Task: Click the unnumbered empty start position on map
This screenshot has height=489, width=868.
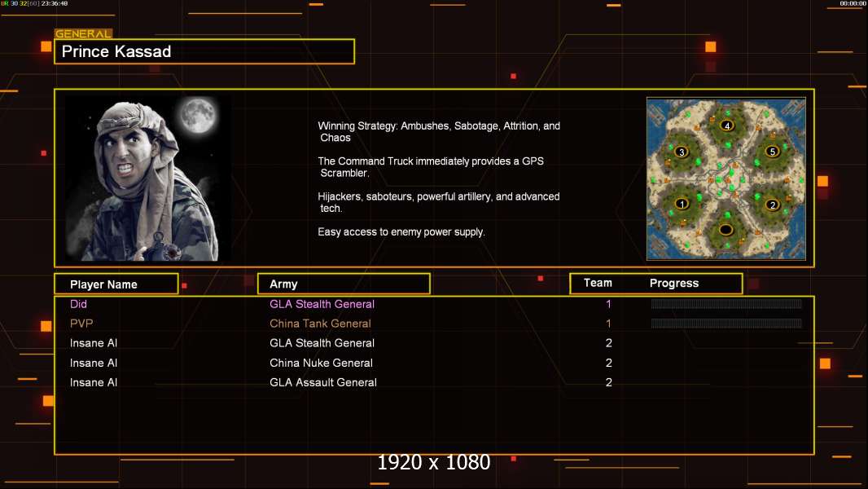Action: point(726,229)
